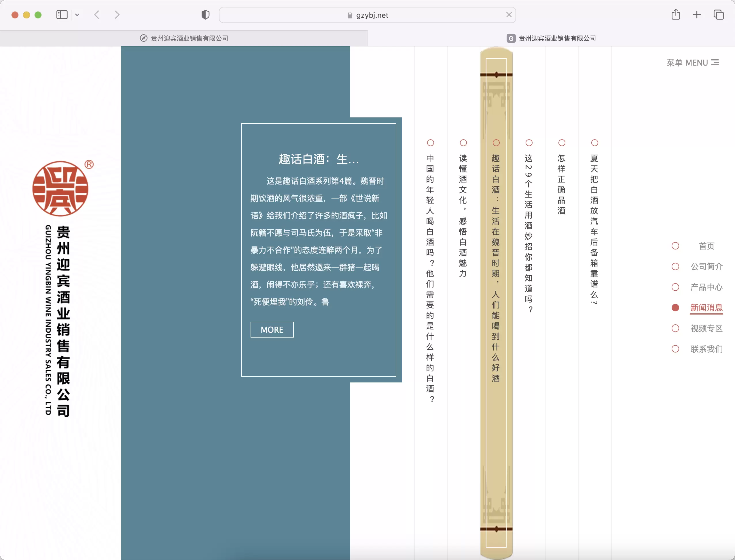This screenshot has width=735, height=560.
Task: Select news item 中国的年轻人喝白酒吗
Action: [430, 278]
